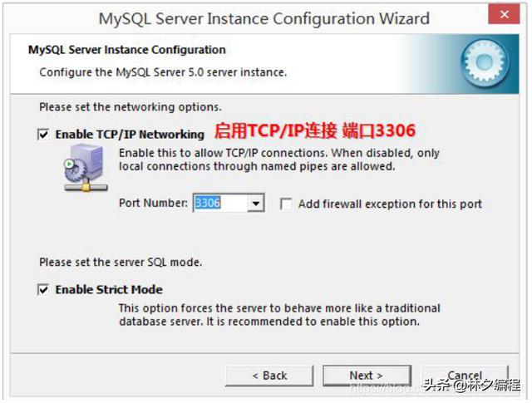The image size is (532, 403).
Task: Click the TCP/IP connections description paragraph
Action: pyautogui.click(x=279, y=160)
